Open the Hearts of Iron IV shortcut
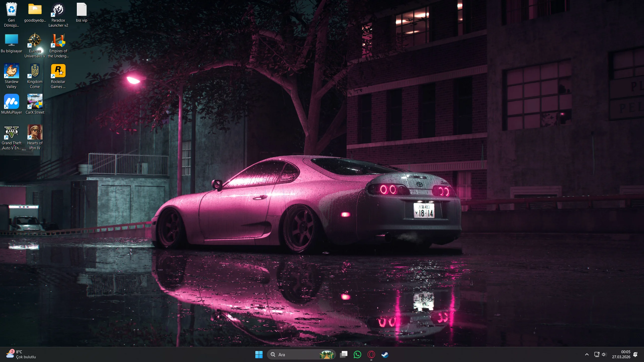The width and height of the screenshot is (644, 362). click(35, 132)
